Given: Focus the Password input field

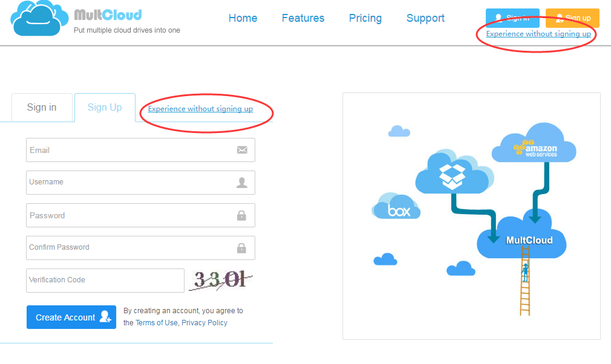Looking at the screenshot, I should (141, 215).
